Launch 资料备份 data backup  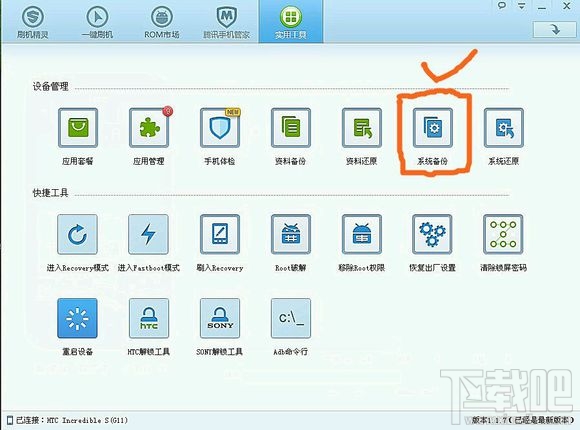click(x=291, y=128)
